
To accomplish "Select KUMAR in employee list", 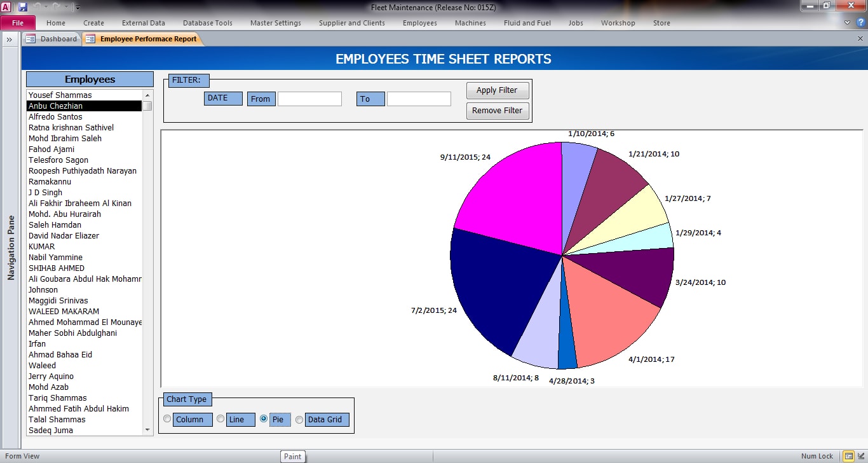I will point(85,247).
